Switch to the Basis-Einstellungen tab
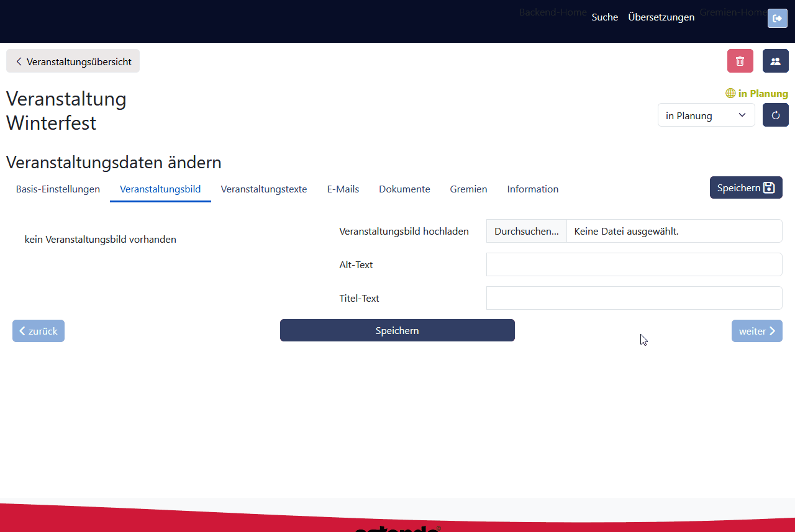The width and height of the screenshot is (795, 532). pos(58,189)
